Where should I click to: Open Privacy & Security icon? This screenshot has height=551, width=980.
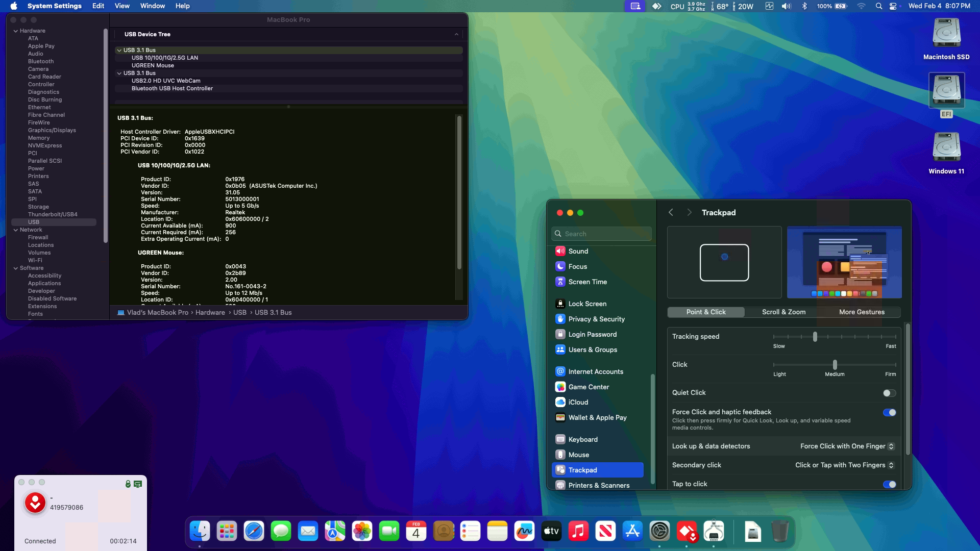point(560,319)
